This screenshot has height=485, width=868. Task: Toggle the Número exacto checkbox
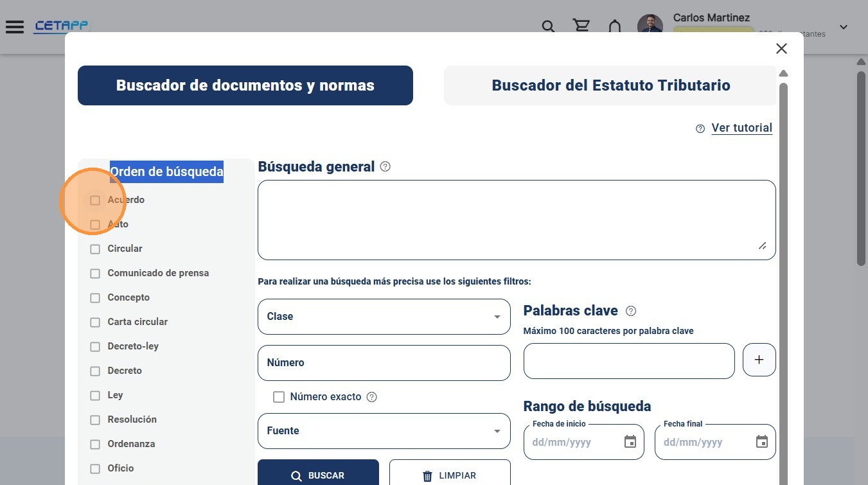click(279, 397)
